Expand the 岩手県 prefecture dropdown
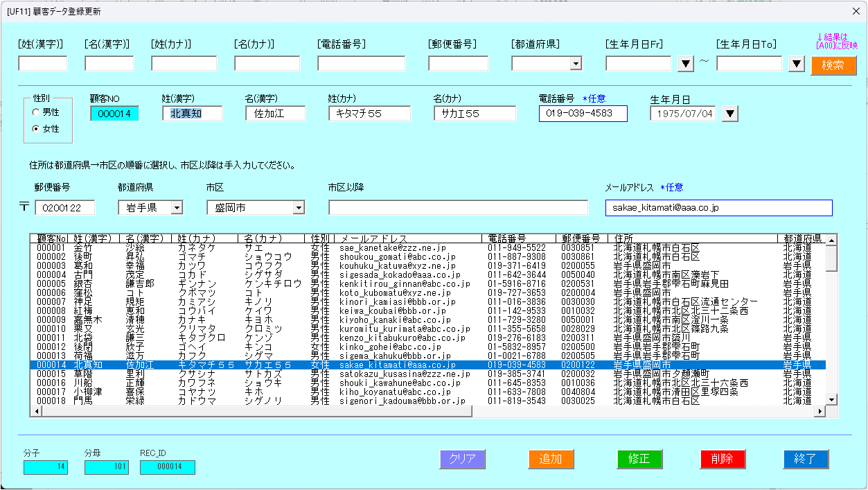 (x=176, y=207)
